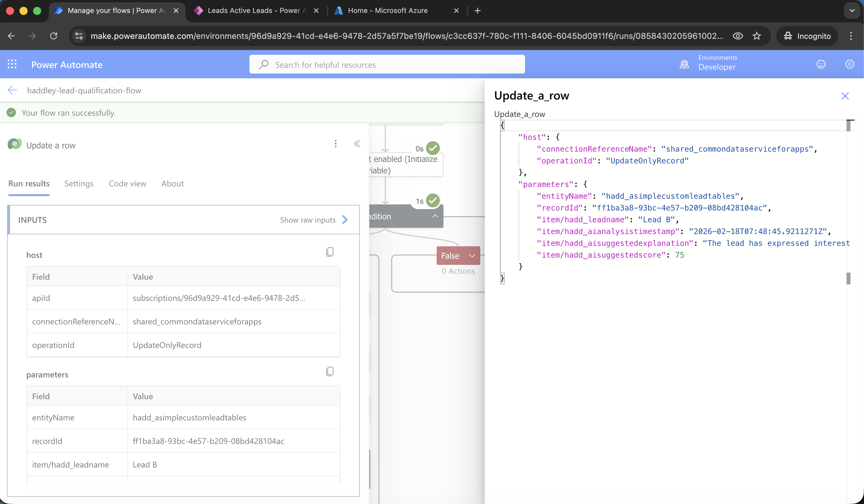Open the Environments picker globe icon
864x504 pixels.
684,64
